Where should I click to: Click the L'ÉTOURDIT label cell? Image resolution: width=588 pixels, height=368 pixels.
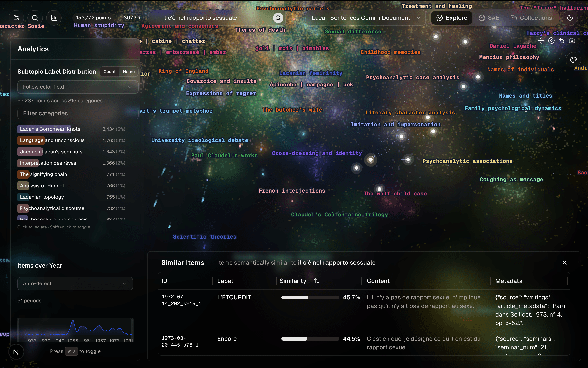point(234,297)
